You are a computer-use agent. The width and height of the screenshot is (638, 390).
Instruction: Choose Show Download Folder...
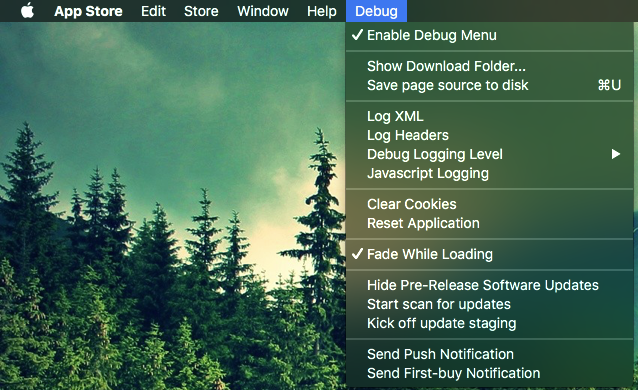click(x=489, y=66)
